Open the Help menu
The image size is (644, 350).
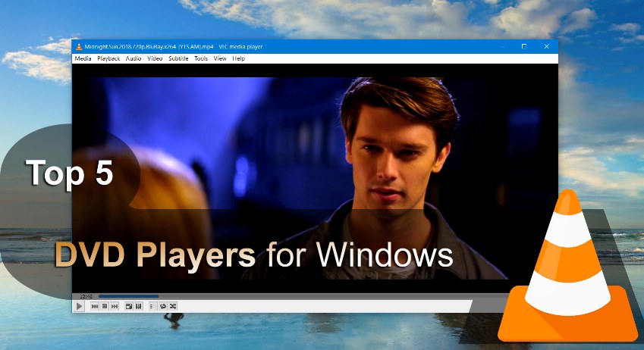(239, 58)
